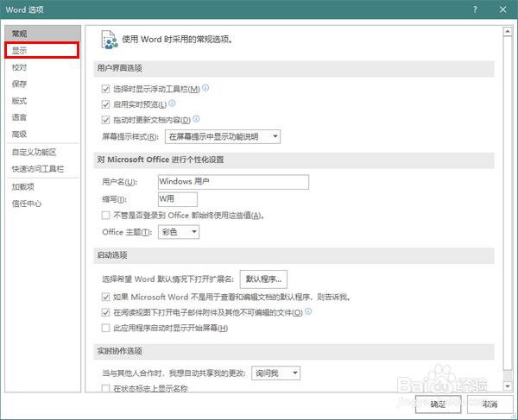Viewport: 518px width, 420px height.
Task: Info icon after 在阅读视图下打开电子邮件附件
Action: click(x=308, y=311)
